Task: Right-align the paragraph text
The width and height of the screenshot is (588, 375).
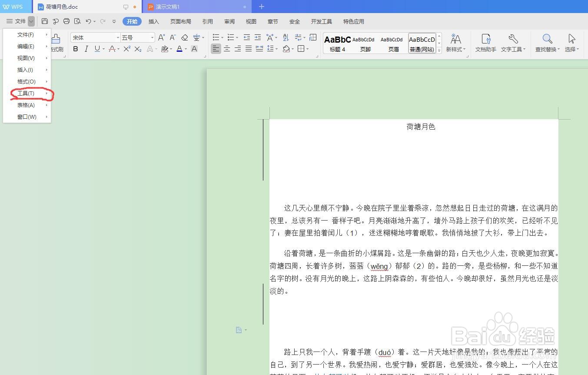Action: (x=238, y=49)
